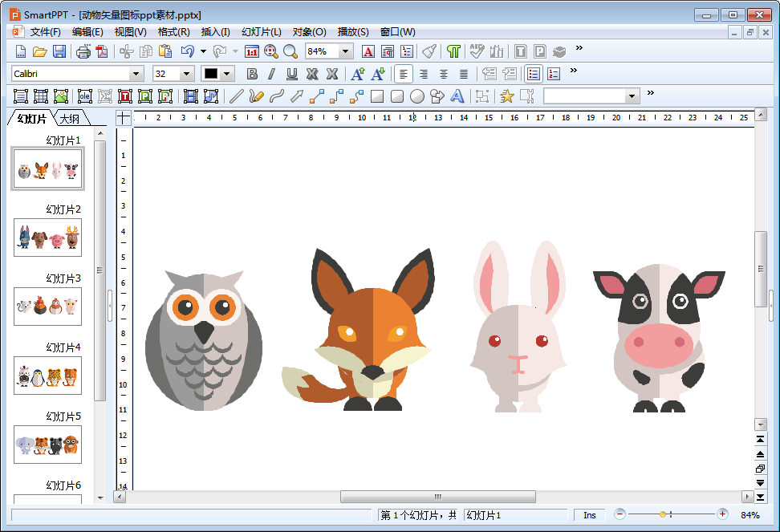Open the Calibri font name dropdown
The width and height of the screenshot is (780, 532).
coord(136,74)
